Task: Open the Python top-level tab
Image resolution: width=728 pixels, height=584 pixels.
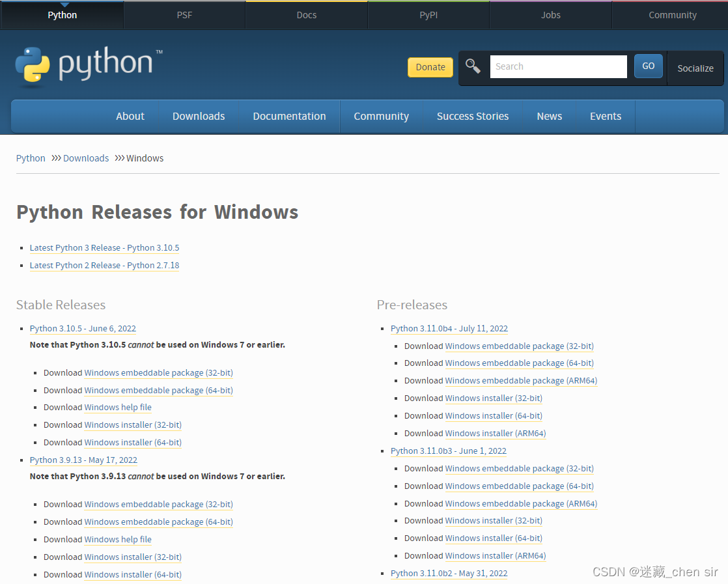Action: [x=63, y=15]
